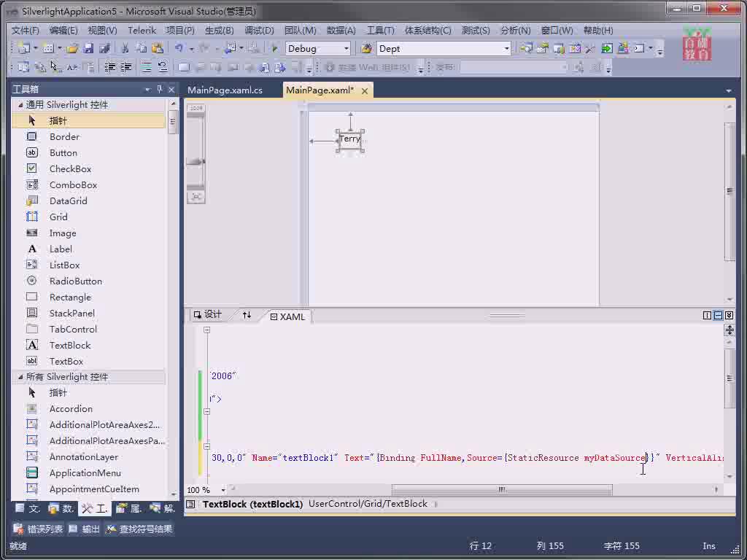
Task: Click the Increase Indent icon
Action: click(x=125, y=67)
